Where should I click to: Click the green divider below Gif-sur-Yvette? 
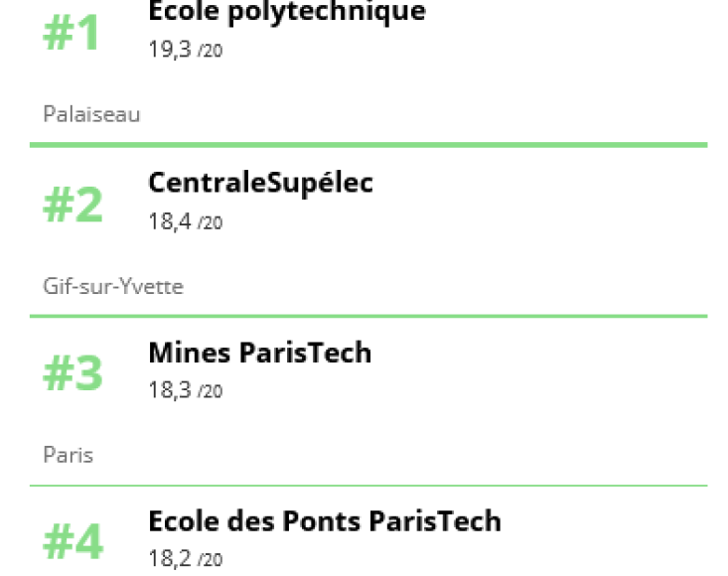368,316
